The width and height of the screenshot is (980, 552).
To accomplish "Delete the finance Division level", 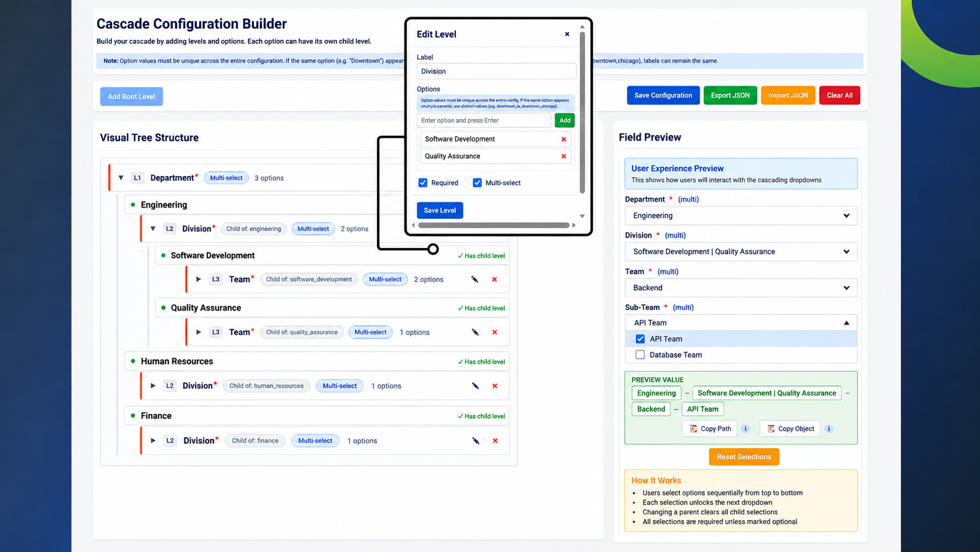I will 495,441.
